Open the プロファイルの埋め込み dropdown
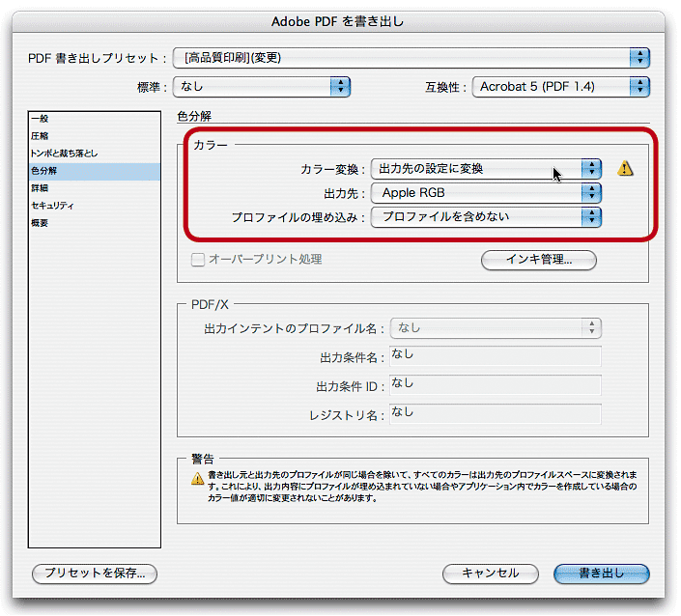Screen dimensions: 681x616 tap(486, 217)
